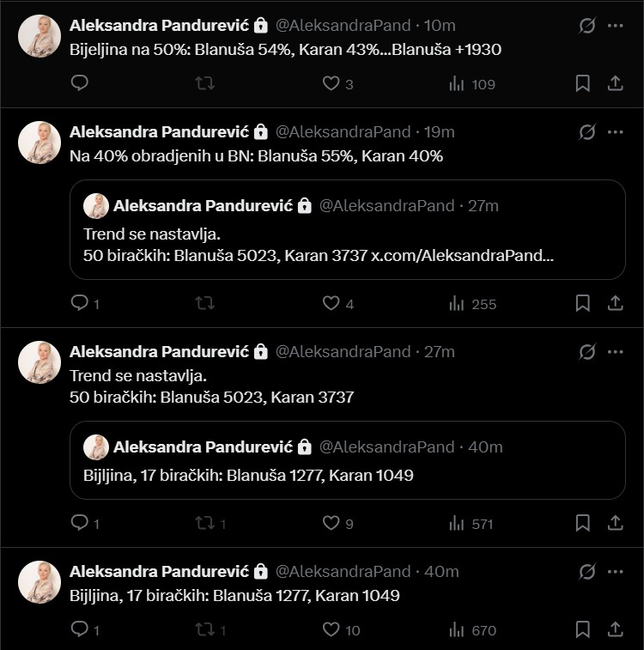
Task: Open Grok icon on the 10m tweet
Action: [x=587, y=26]
